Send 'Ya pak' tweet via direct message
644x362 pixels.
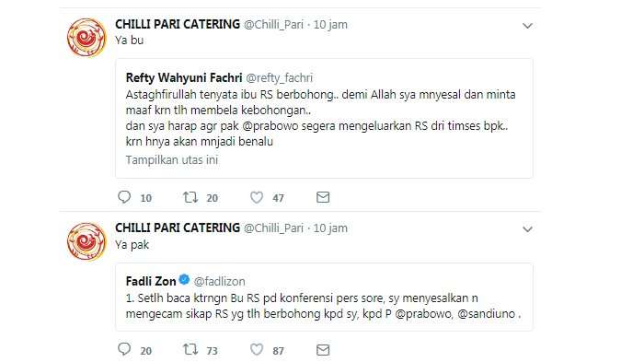[x=323, y=350]
